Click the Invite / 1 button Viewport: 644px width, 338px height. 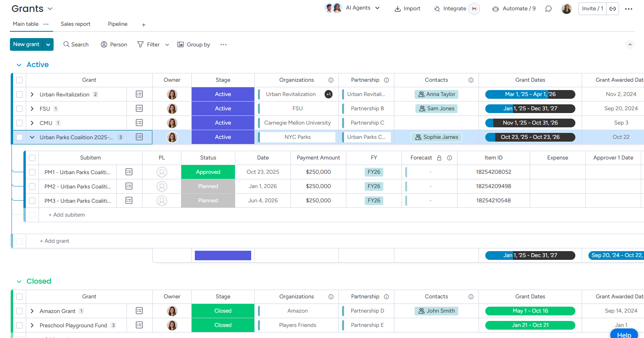(592, 9)
